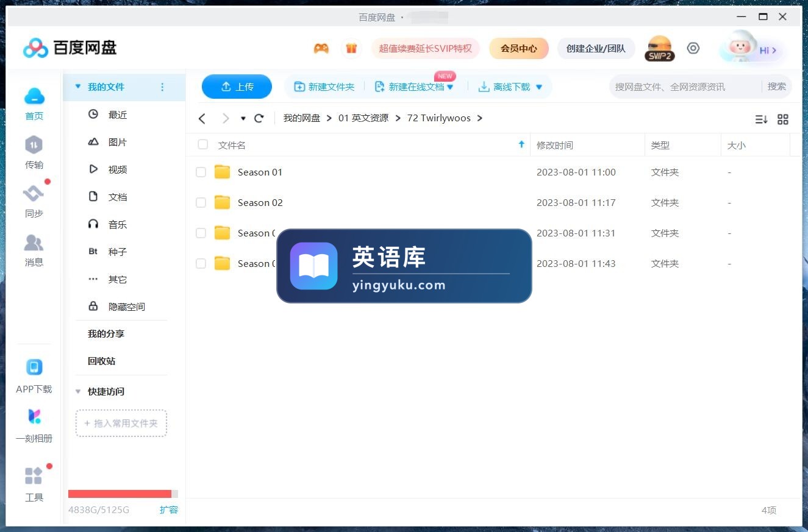Open the 一刻相册 album icon
808x532 pixels.
[x=34, y=417]
